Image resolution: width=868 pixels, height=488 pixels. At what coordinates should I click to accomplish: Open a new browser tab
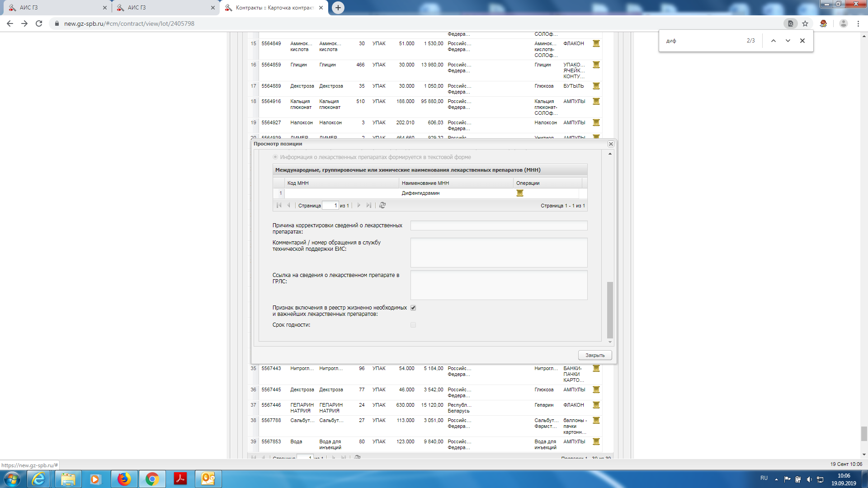point(338,8)
